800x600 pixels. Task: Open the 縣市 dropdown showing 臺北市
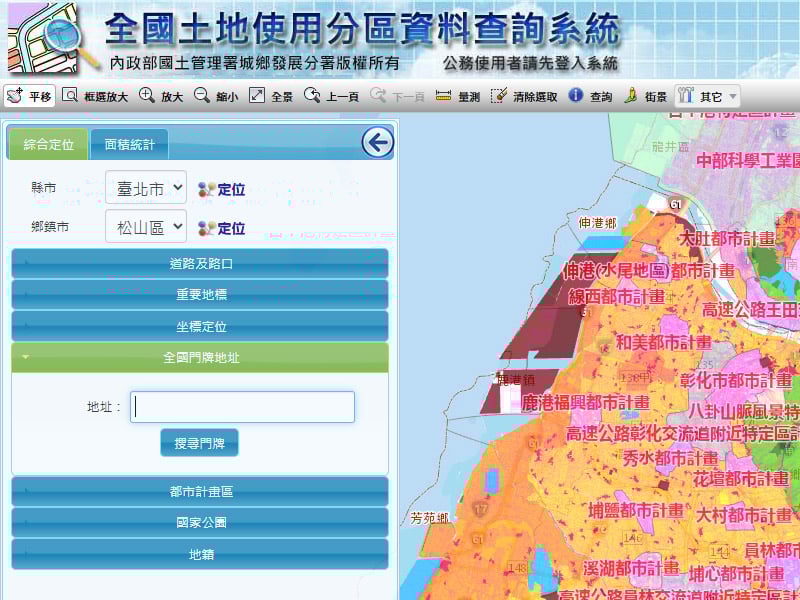click(146, 188)
